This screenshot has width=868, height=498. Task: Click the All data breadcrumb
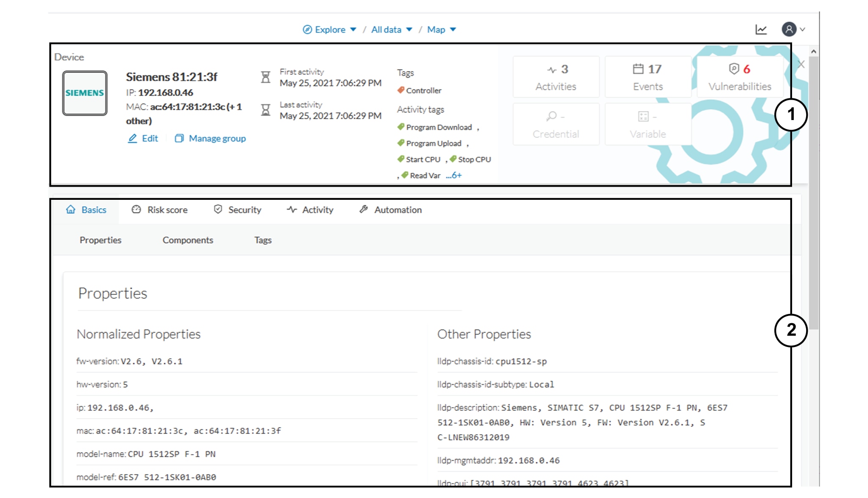[386, 30]
